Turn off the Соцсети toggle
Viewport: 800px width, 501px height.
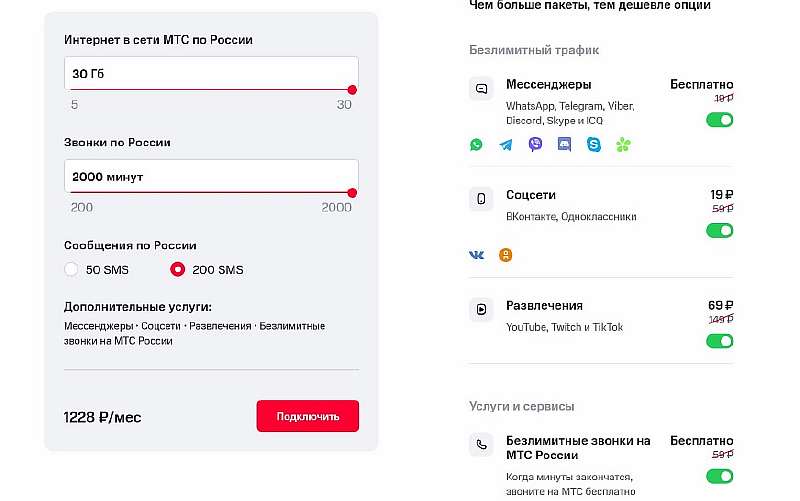[x=719, y=231]
